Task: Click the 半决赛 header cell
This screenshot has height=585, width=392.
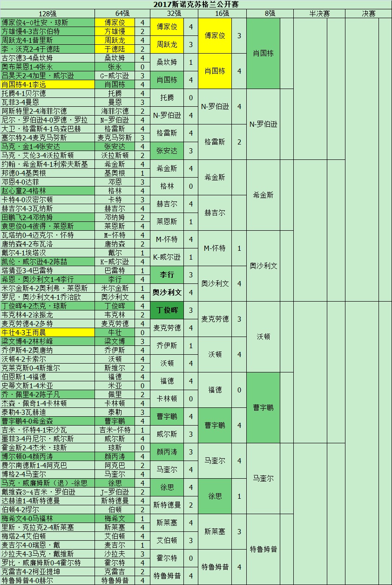Action: click(319, 14)
